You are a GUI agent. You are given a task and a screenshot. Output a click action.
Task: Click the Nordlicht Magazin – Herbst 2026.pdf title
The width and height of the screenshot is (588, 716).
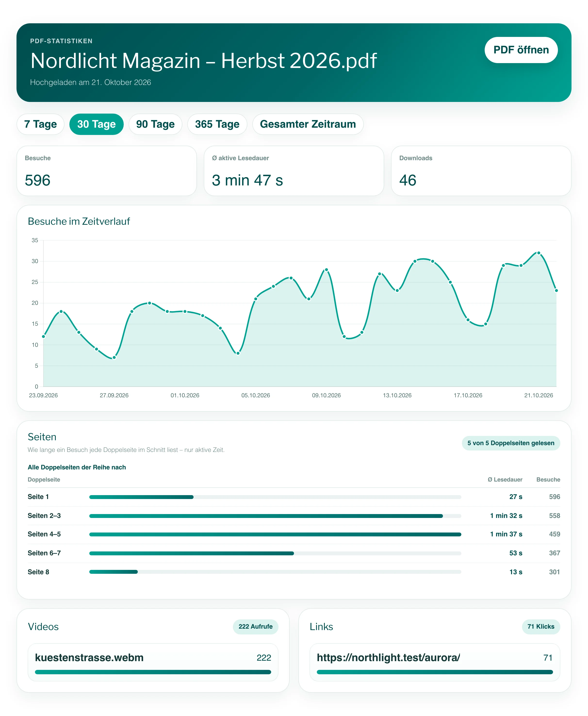204,61
